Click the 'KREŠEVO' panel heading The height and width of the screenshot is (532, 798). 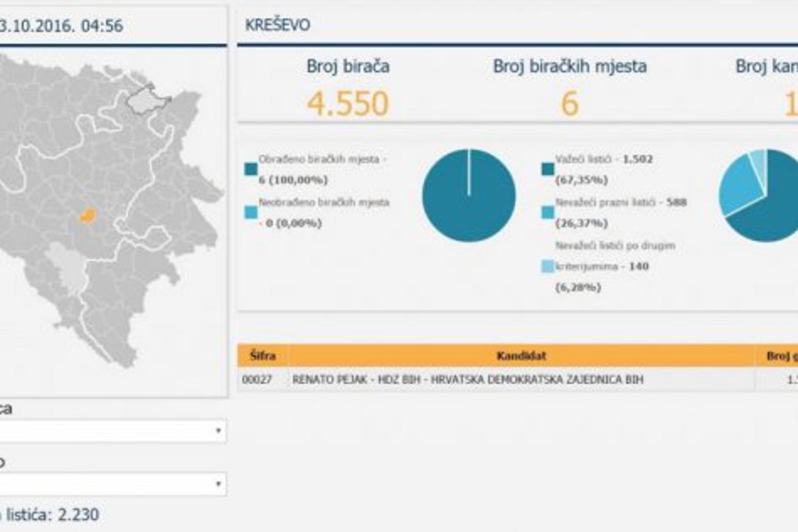[x=278, y=25]
